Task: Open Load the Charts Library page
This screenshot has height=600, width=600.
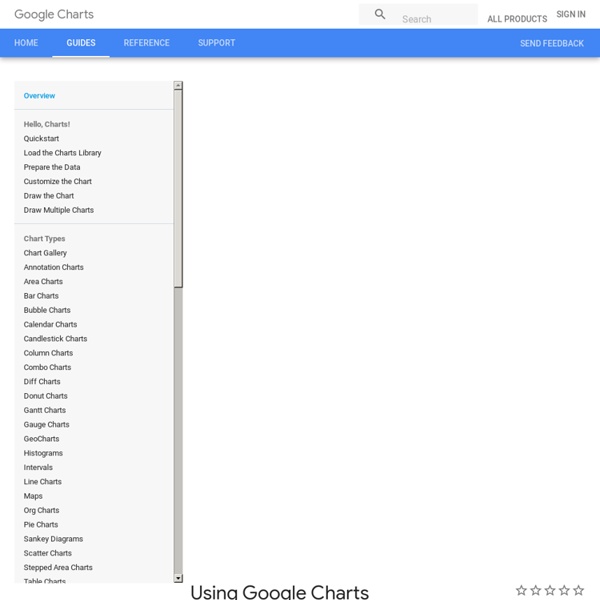Action: 62,153
